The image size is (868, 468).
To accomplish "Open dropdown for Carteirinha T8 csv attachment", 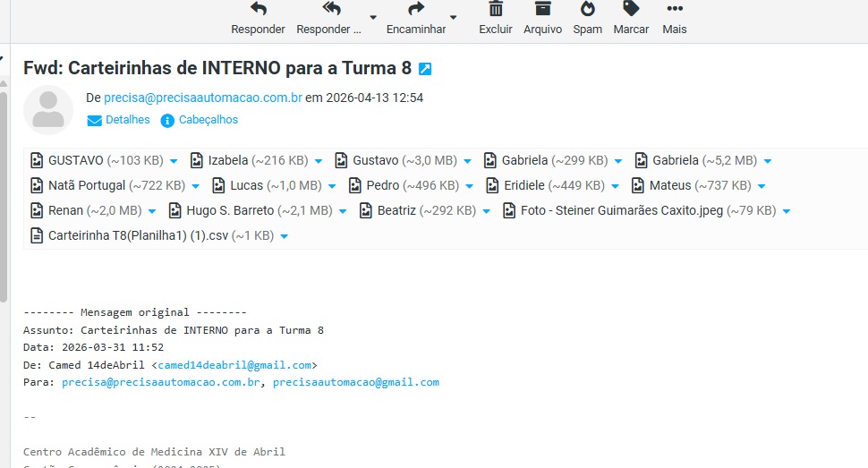I will click(x=284, y=236).
